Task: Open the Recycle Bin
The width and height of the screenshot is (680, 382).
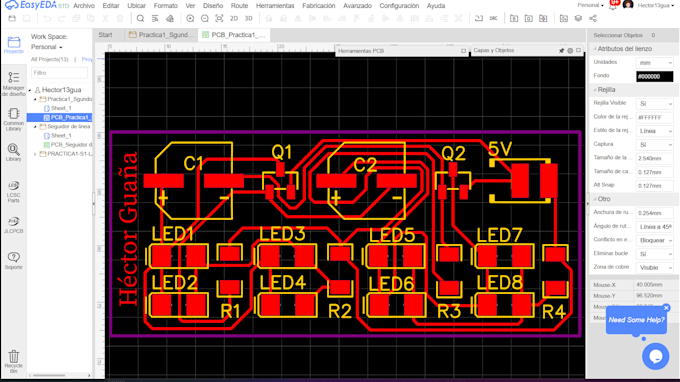Action: pos(13,362)
